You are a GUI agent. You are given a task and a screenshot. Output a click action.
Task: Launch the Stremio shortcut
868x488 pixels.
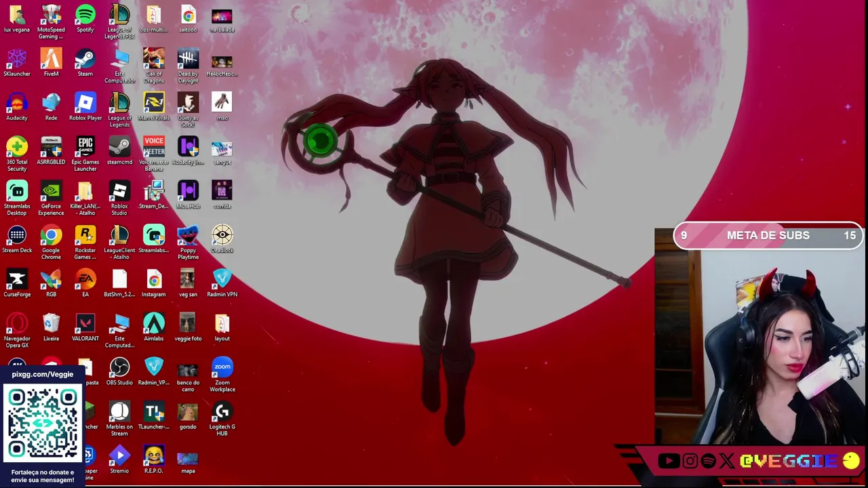pos(119,459)
